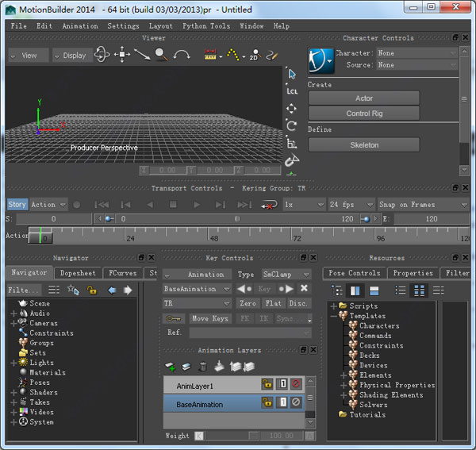
Task: Toggle the 2D magnifier icon
Action: click(255, 55)
